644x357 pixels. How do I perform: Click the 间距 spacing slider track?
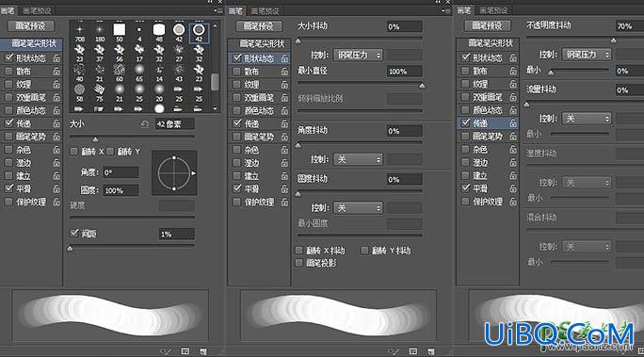pyautogui.click(x=132, y=246)
